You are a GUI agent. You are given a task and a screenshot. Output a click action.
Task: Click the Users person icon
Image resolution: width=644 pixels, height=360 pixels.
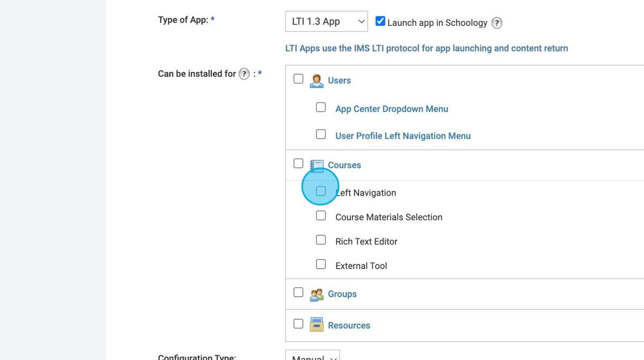pos(316,80)
